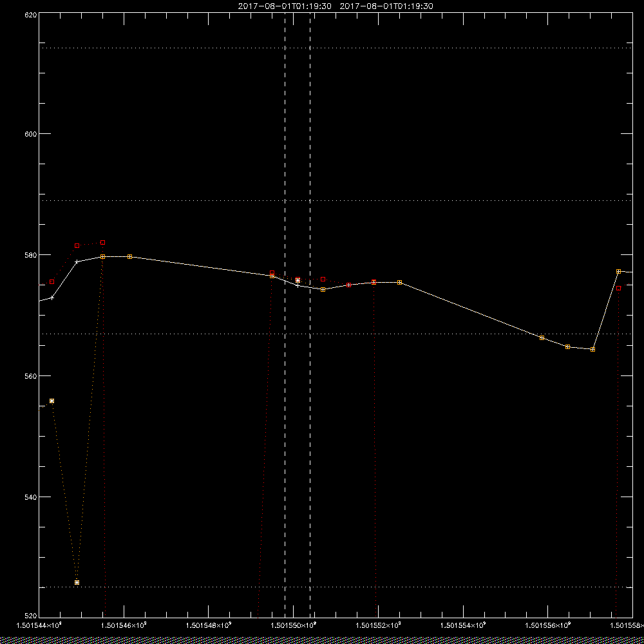Select the lowest orange marker on the white curve, near 564
This screenshot has width=644, height=644.
point(592,350)
